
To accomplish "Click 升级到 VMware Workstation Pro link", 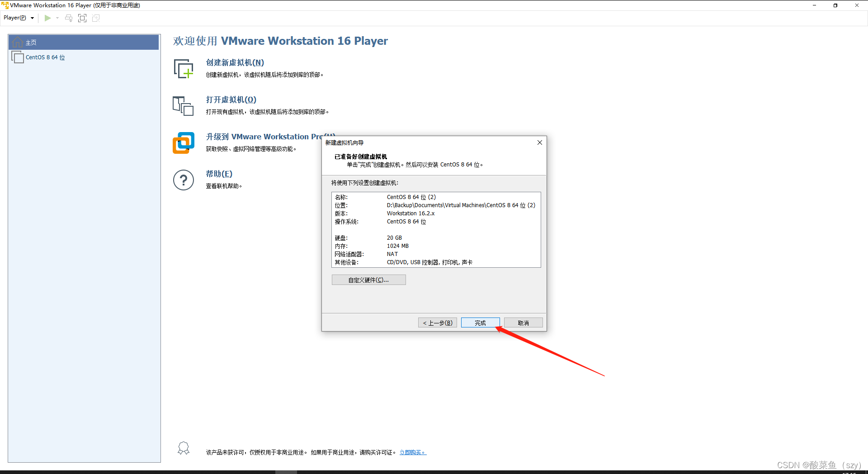I will (264, 137).
